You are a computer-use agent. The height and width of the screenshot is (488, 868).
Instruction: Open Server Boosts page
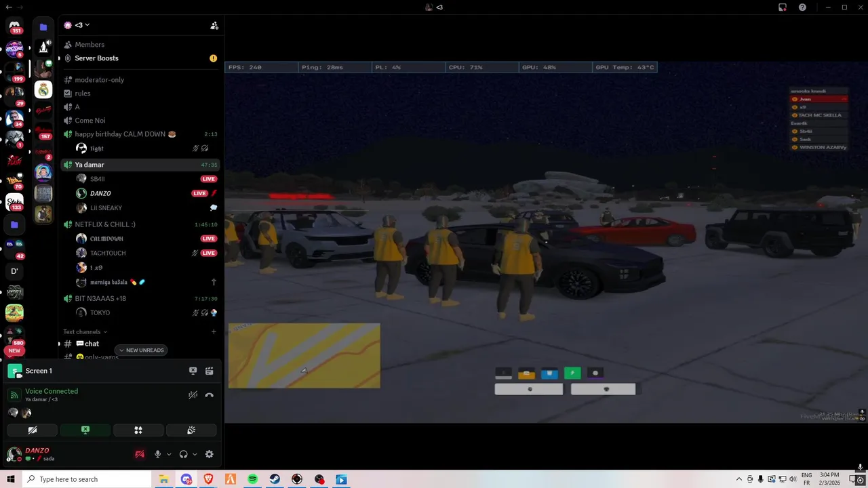(x=141, y=58)
